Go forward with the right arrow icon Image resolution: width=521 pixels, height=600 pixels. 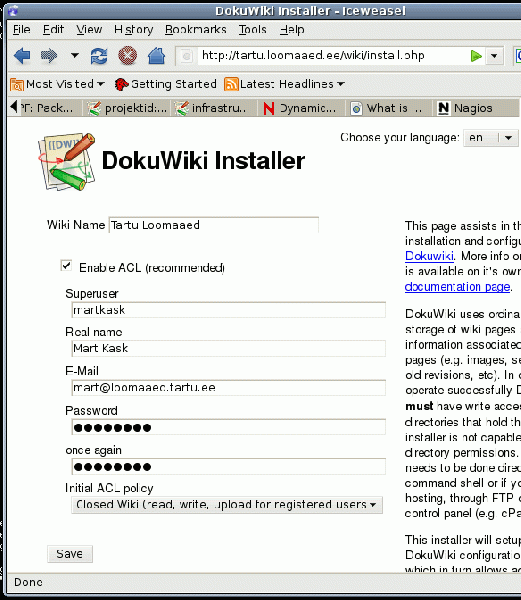49,56
